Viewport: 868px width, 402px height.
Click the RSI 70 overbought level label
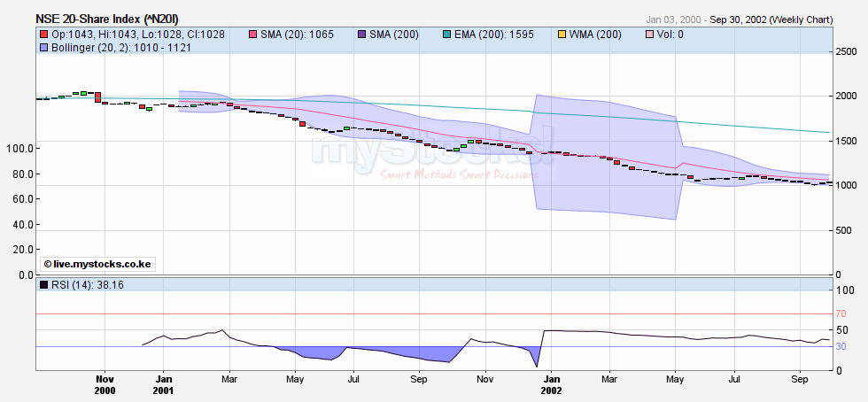(841, 313)
